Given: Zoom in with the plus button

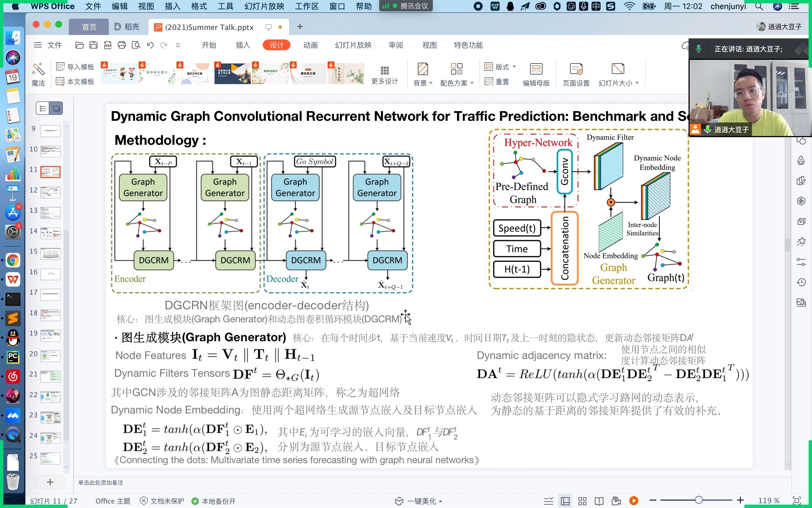Looking at the screenshot, I should coord(741,500).
